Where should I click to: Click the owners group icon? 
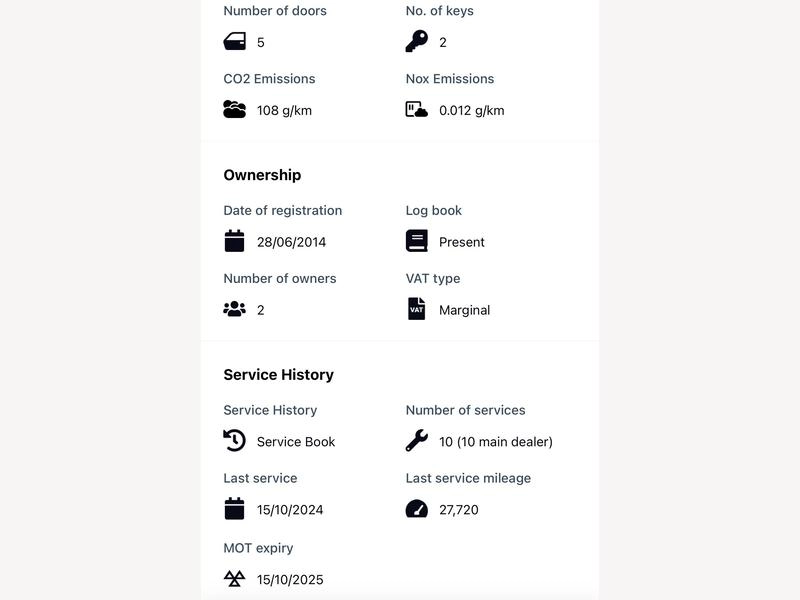pos(235,309)
